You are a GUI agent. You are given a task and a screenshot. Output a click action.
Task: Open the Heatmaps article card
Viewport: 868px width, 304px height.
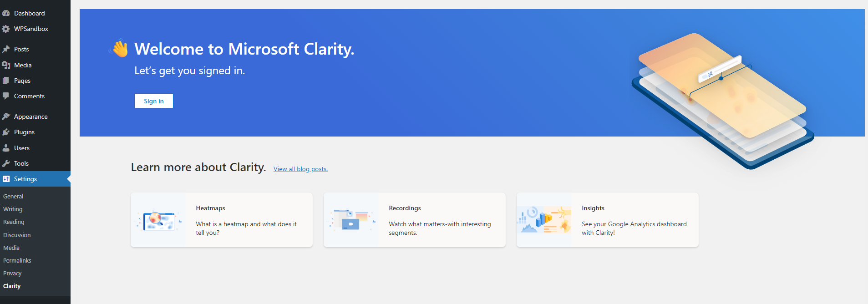[222, 220]
